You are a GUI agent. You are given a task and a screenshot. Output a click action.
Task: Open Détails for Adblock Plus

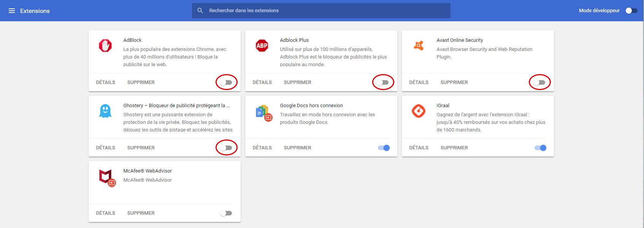pos(262,82)
